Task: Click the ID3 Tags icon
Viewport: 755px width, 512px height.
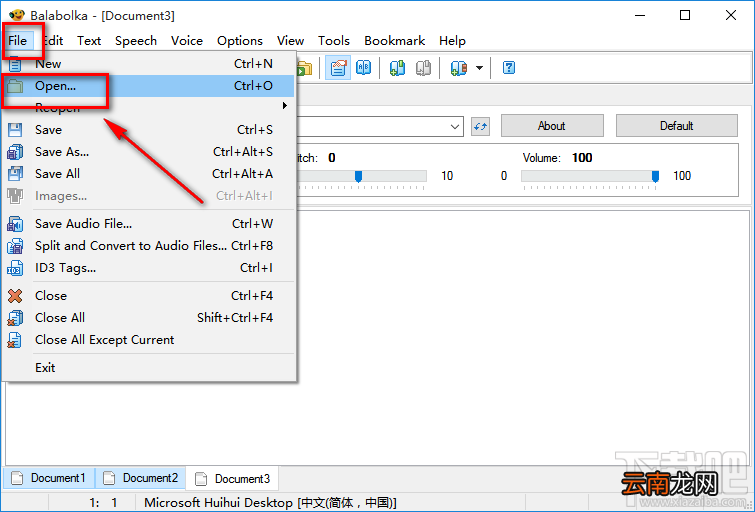Action: (x=15, y=268)
